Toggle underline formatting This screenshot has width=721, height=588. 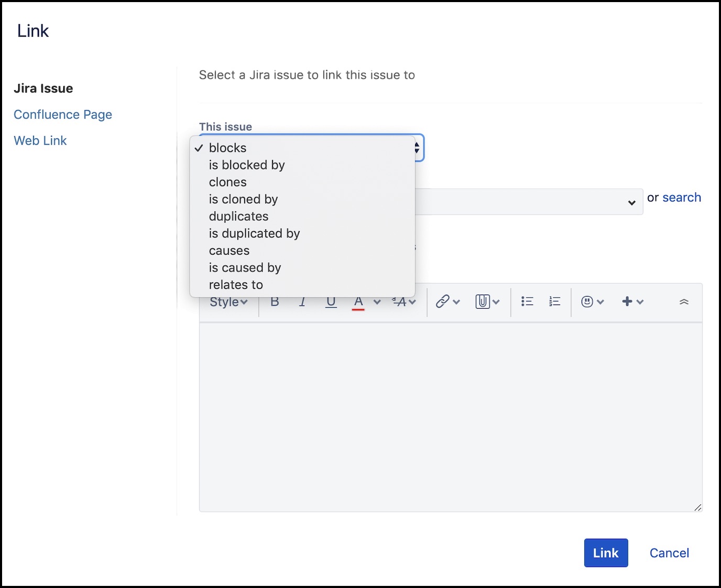[331, 301]
